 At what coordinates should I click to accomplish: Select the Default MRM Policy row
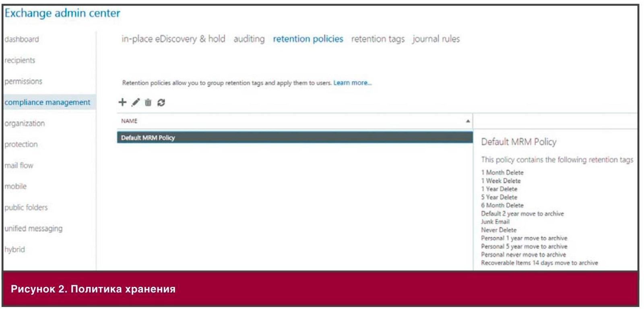[x=295, y=137]
